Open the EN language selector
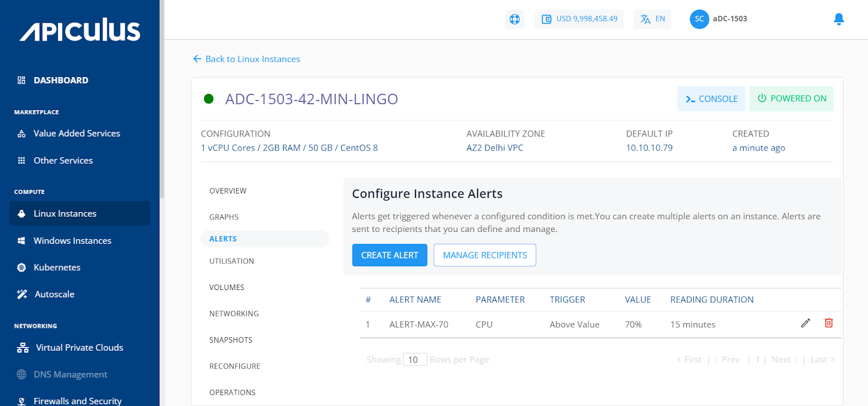This screenshot has width=868, height=406. 653,19
